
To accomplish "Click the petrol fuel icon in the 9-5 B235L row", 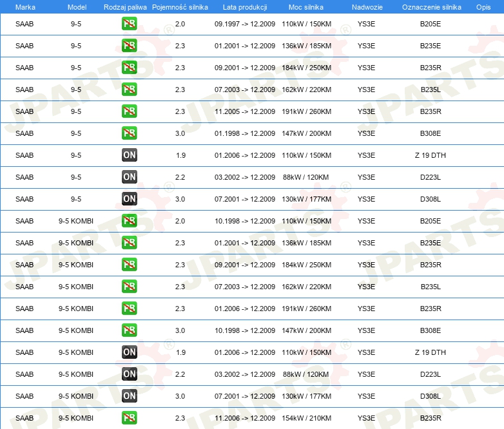I will [x=129, y=90].
